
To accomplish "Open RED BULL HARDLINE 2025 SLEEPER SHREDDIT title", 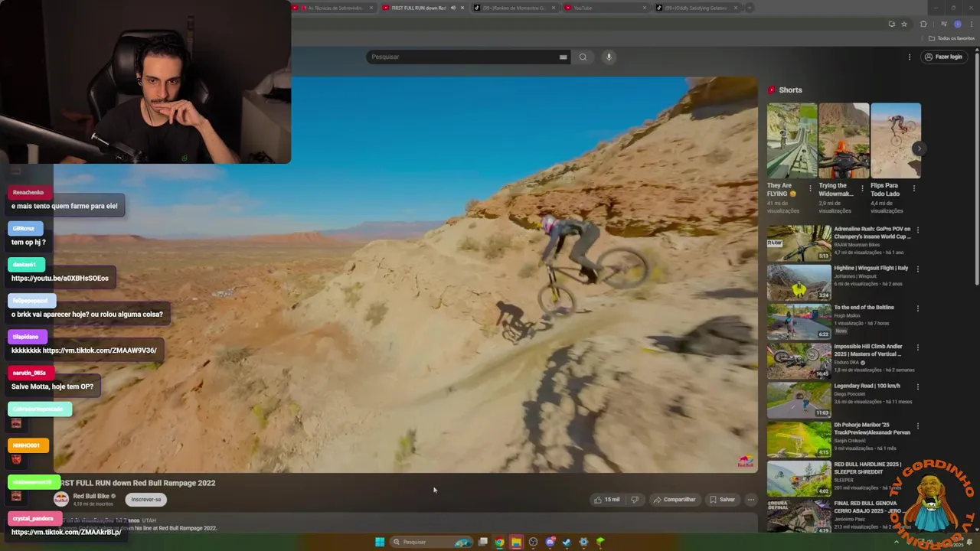I will click(x=867, y=468).
